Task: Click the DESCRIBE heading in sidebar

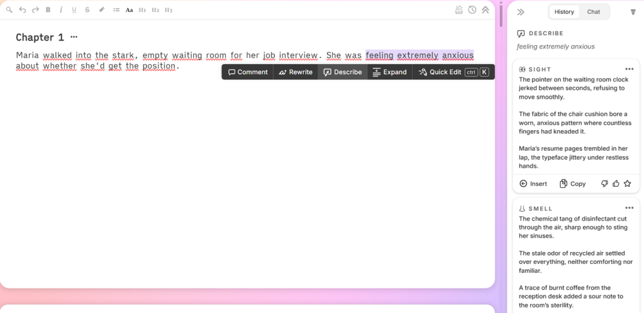Action: (546, 33)
